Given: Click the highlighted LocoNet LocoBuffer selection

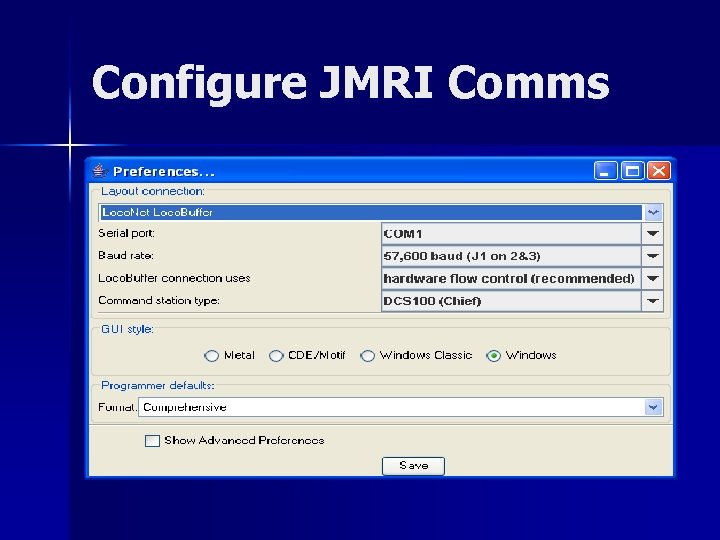Looking at the screenshot, I should (x=371, y=212).
